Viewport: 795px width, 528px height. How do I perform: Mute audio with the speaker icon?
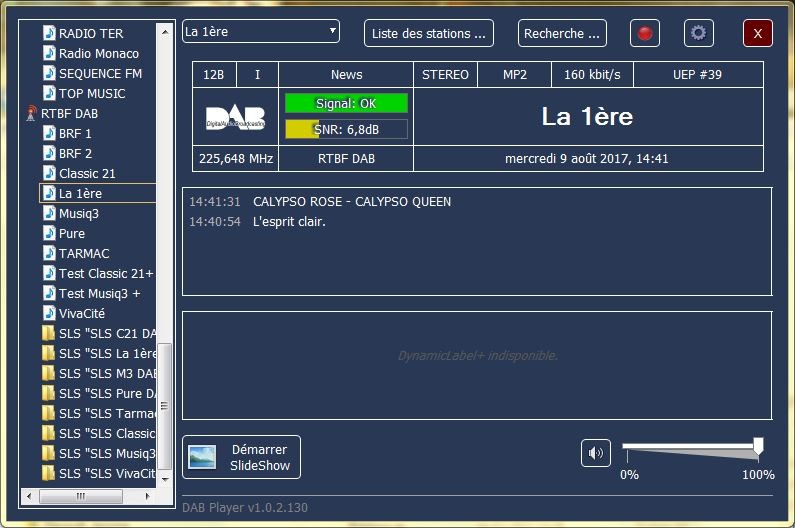pyautogui.click(x=595, y=453)
